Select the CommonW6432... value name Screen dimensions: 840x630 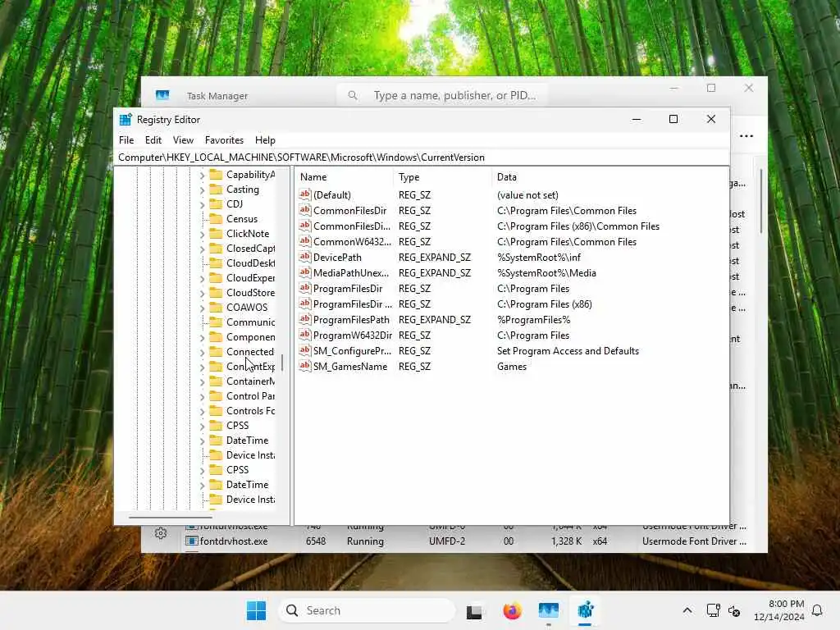pyautogui.click(x=352, y=242)
